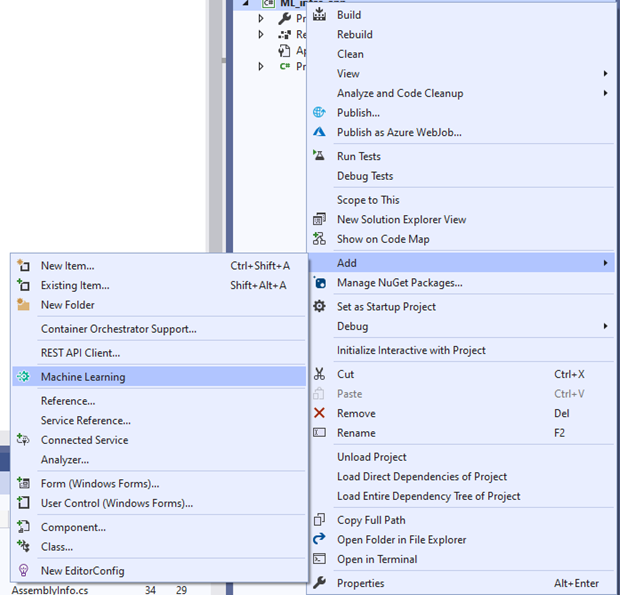The image size is (620, 595).
Task: Expand the References tree node
Action: click(261, 34)
